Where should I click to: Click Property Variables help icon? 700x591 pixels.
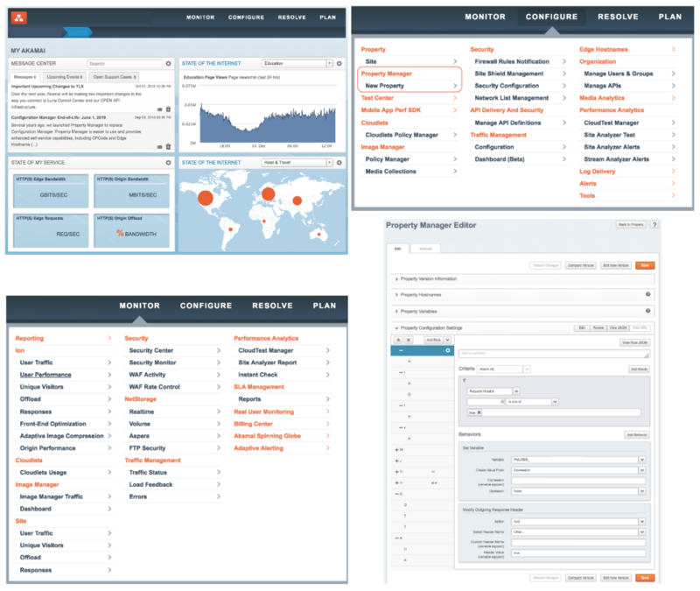point(648,310)
